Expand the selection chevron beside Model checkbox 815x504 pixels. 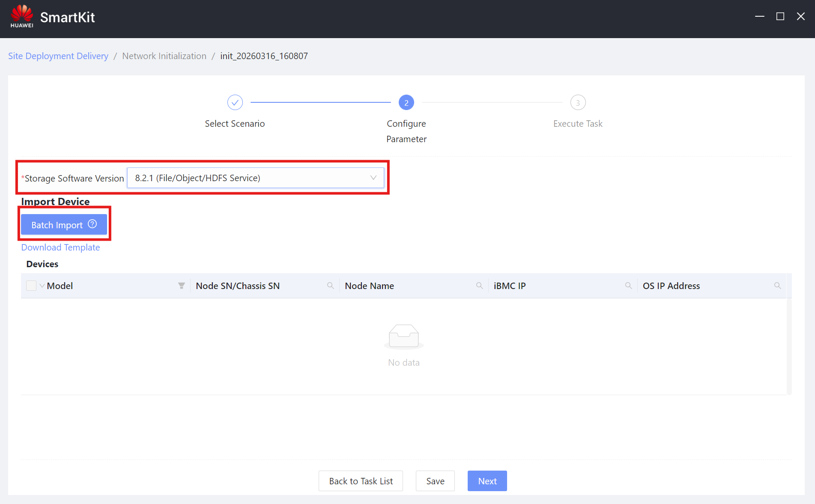coord(42,286)
